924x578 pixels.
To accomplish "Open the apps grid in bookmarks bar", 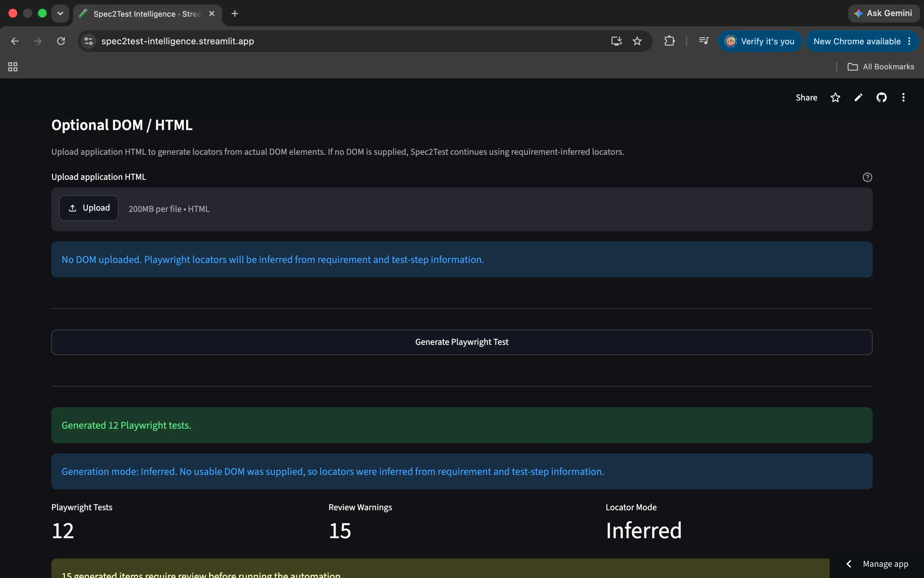I will [13, 67].
